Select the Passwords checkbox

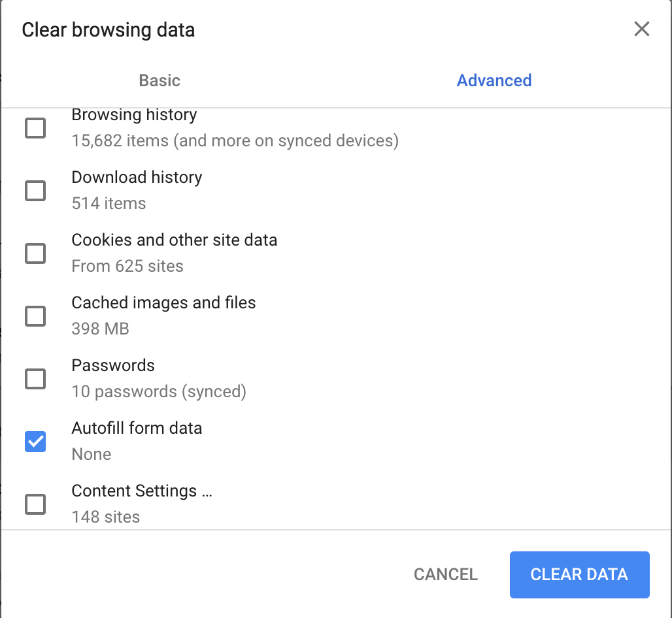tap(35, 379)
